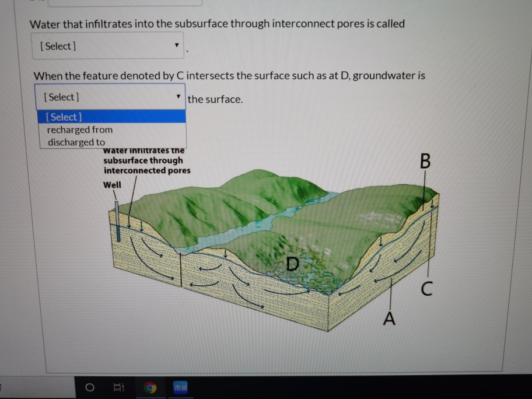Choose the highlighted [Select] placeholder option
This screenshot has width=532, height=399.
point(111,117)
